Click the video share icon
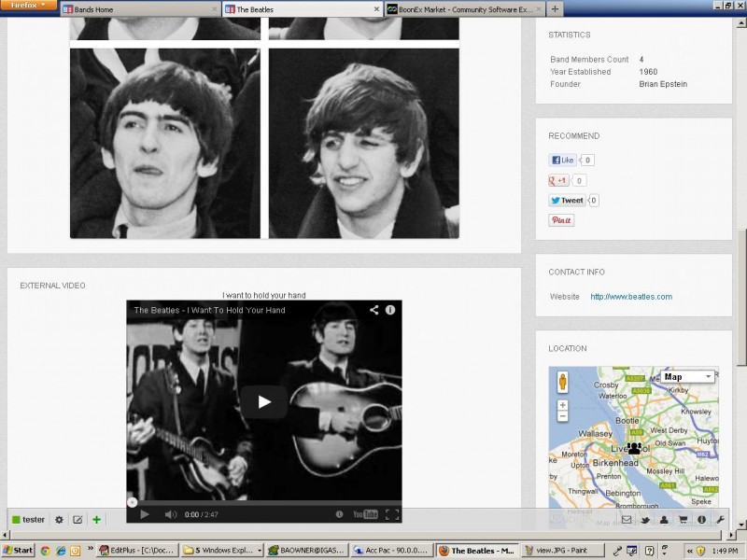 tap(373, 310)
